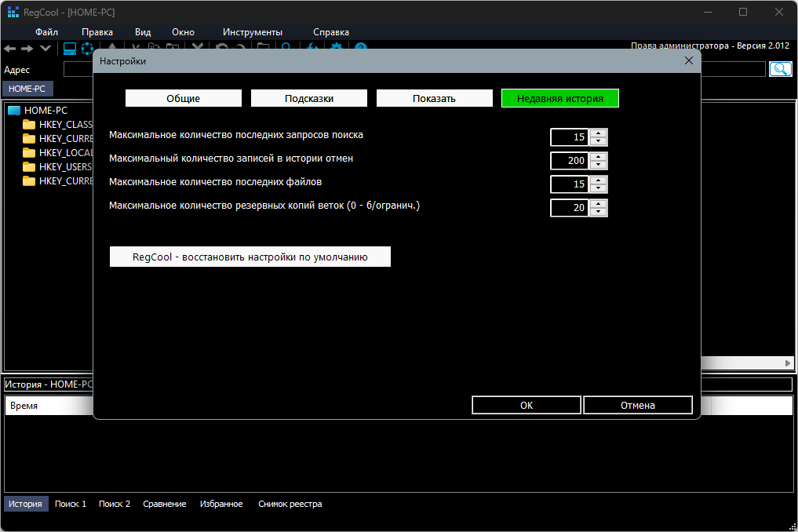Open the Файл menu
798x532 pixels.
[x=46, y=32]
